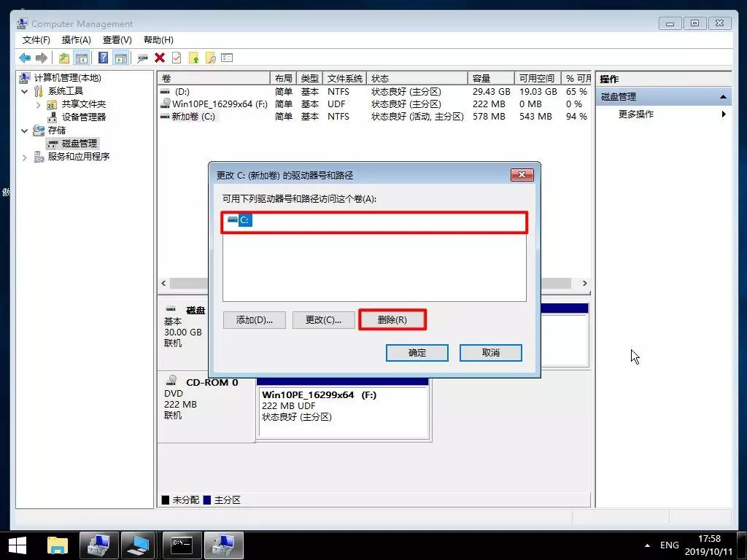Click the Properties checkmark page icon
Screen dimensions: 747x560
click(177, 58)
